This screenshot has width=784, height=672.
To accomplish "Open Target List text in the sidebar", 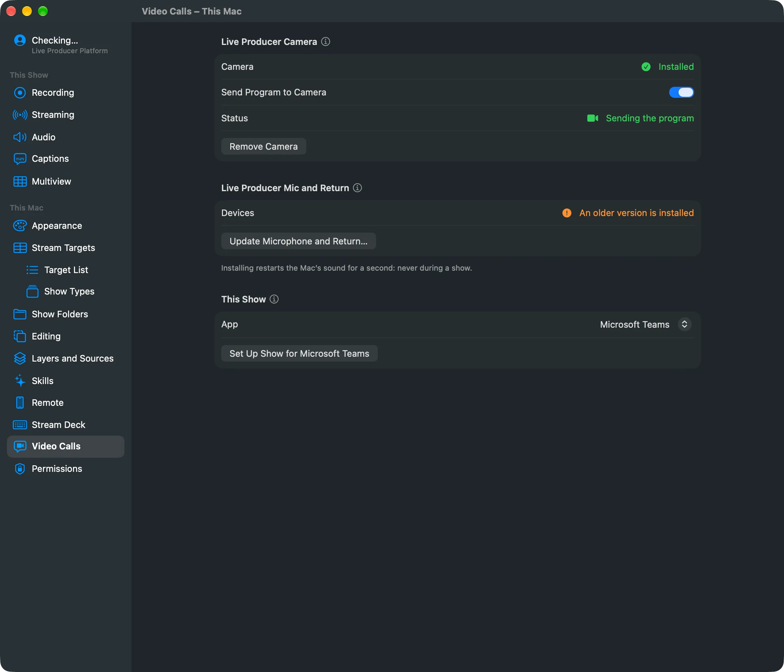I will 66,270.
